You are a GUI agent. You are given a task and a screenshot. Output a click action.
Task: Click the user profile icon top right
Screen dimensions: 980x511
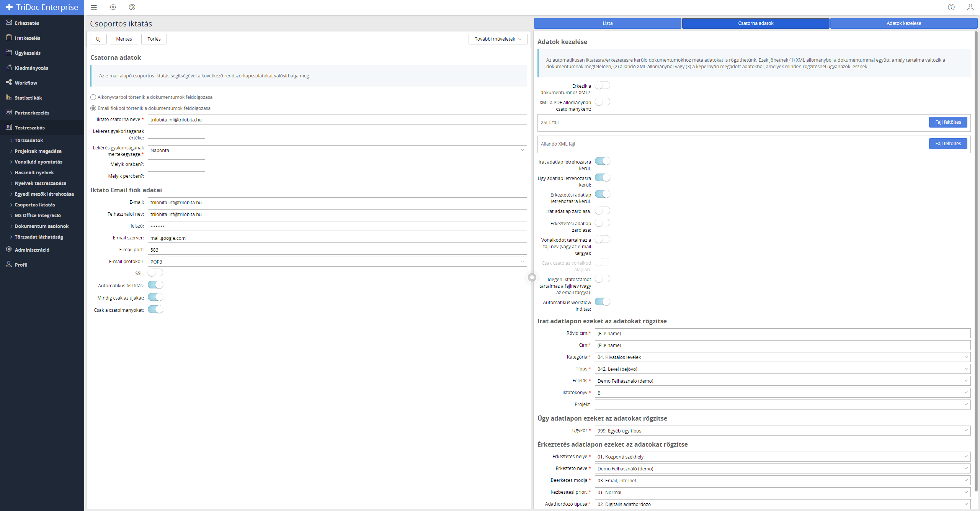tap(970, 7)
